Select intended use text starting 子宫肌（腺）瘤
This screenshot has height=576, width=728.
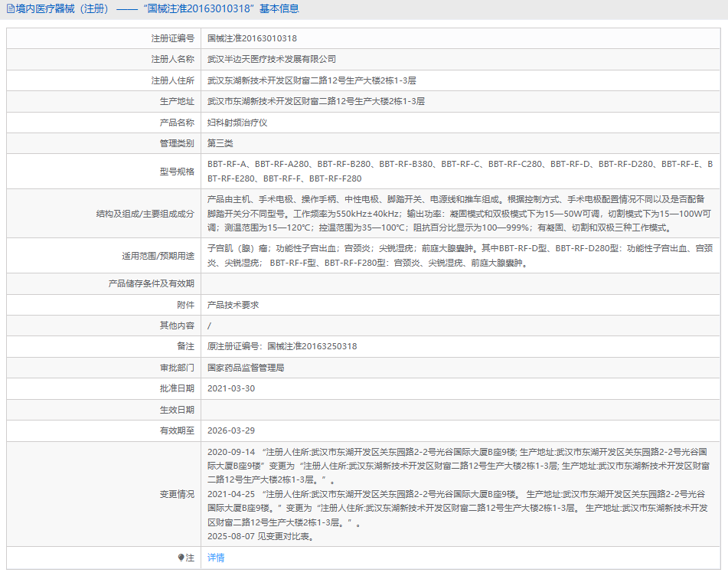point(460,256)
